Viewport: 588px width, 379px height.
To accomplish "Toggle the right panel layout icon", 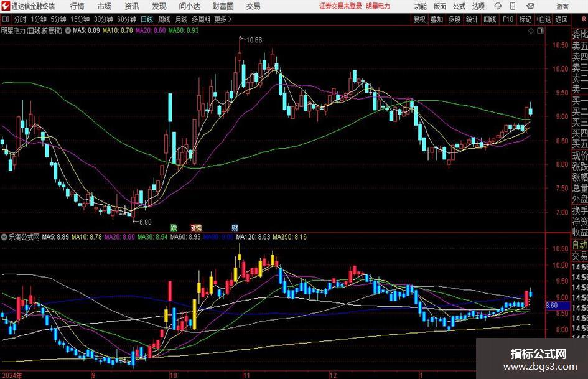I will [540, 31].
